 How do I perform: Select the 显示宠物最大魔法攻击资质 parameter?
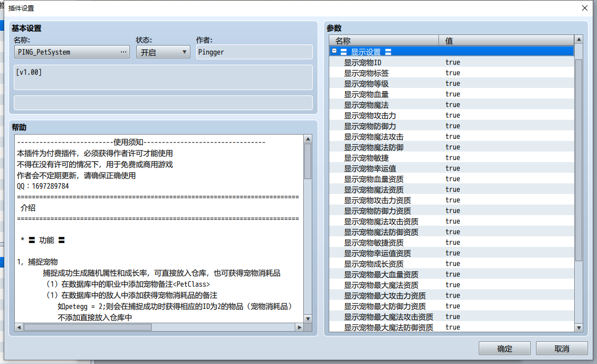[x=452, y=317]
